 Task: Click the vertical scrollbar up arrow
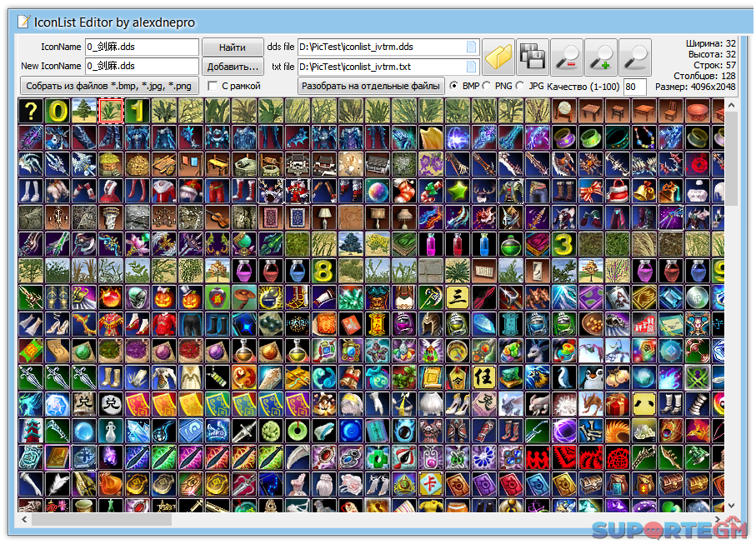click(731, 105)
